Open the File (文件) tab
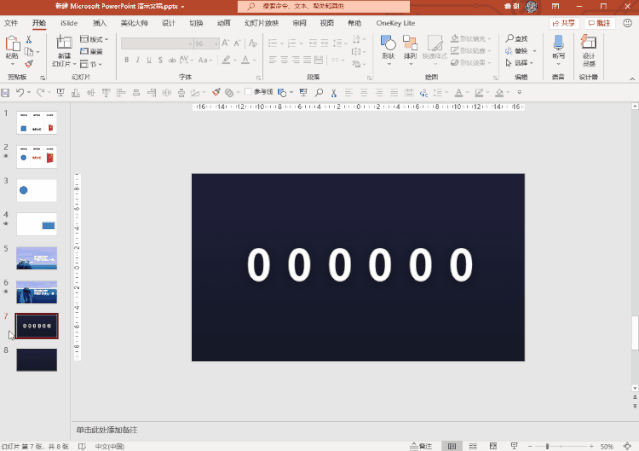 point(11,23)
